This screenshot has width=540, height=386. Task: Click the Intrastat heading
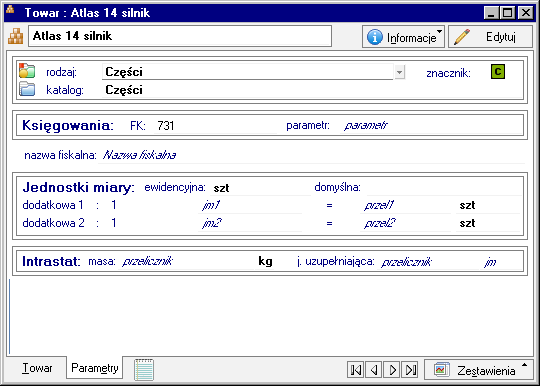[51, 261]
